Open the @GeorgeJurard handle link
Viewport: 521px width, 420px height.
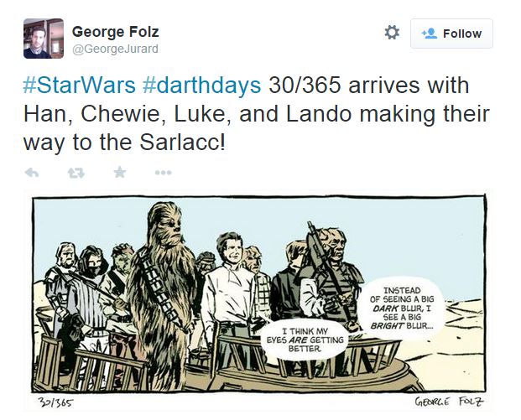[x=115, y=49]
